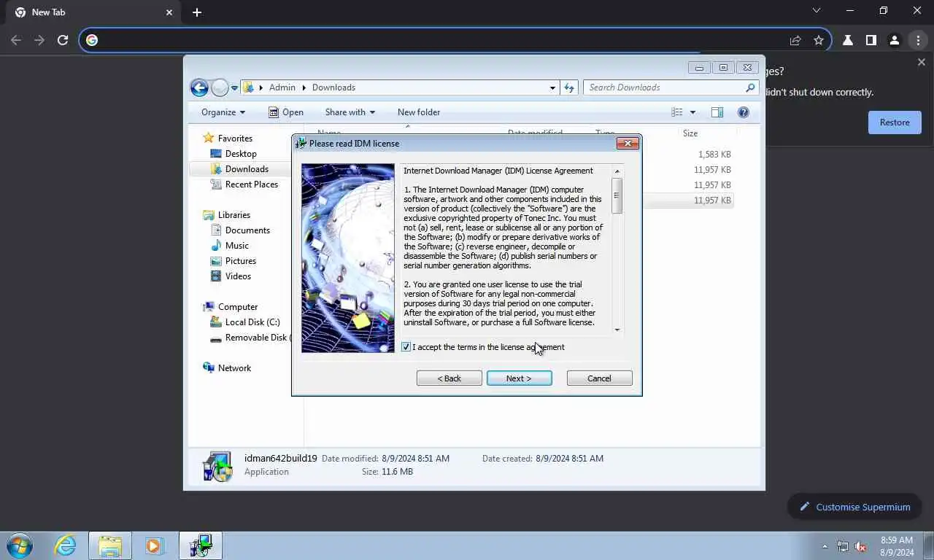Open Explorer help icon
This screenshot has height=560, width=934.
coord(744,112)
